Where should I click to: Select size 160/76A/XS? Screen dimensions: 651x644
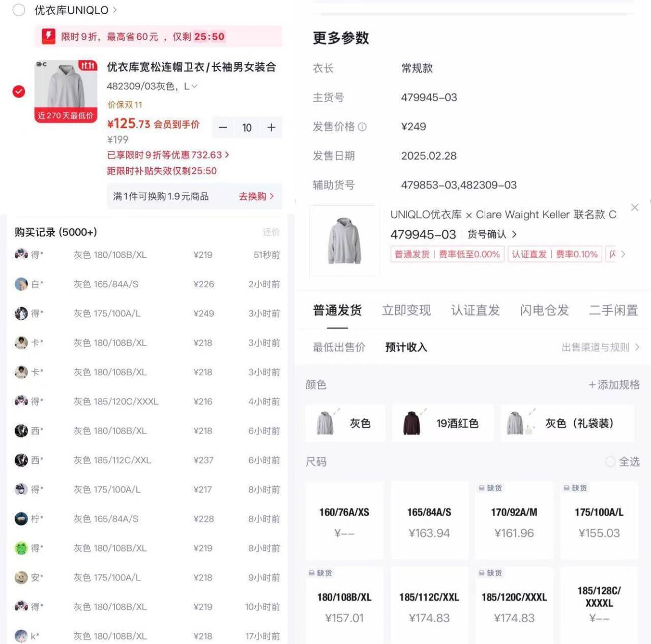tap(344, 520)
